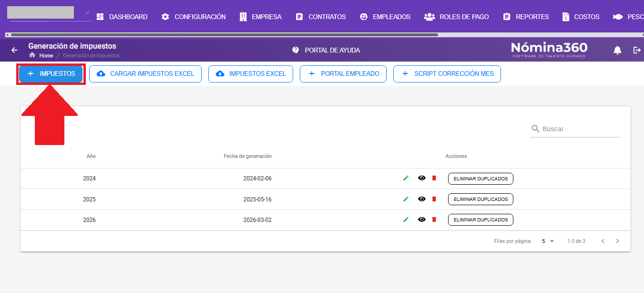
Task: Select the date 2026-03-02 cell
Action: coord(257,220)
